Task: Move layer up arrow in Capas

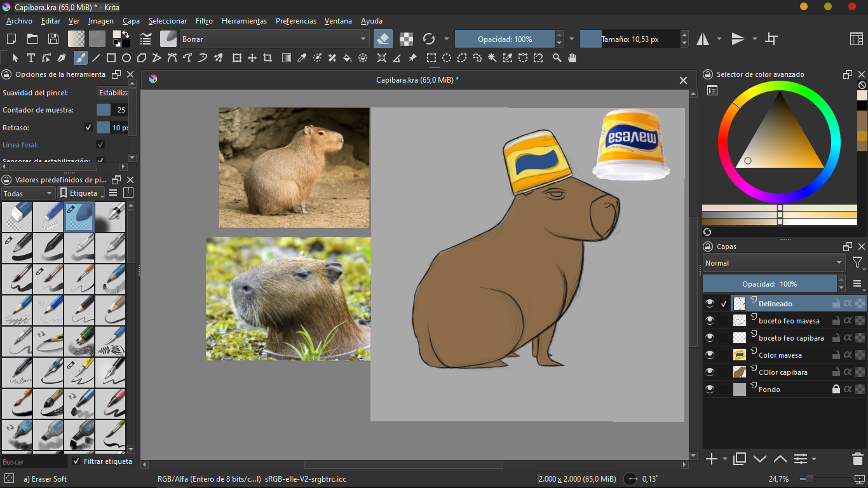Action: 780,459
